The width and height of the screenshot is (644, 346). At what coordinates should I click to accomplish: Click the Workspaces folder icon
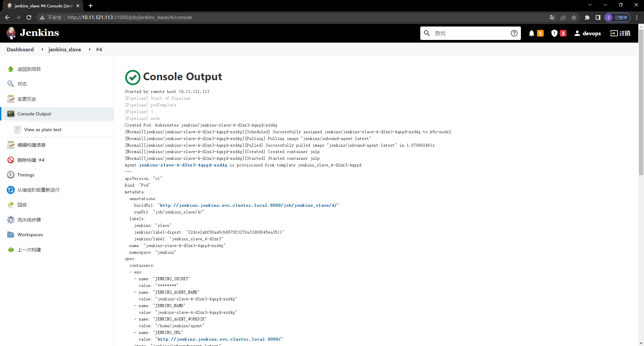pyautogui.click(x=11, y=235)
